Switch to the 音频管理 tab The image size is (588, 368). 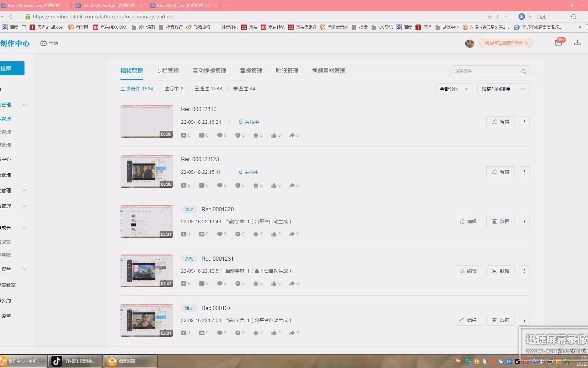click(x=250, y=71)
